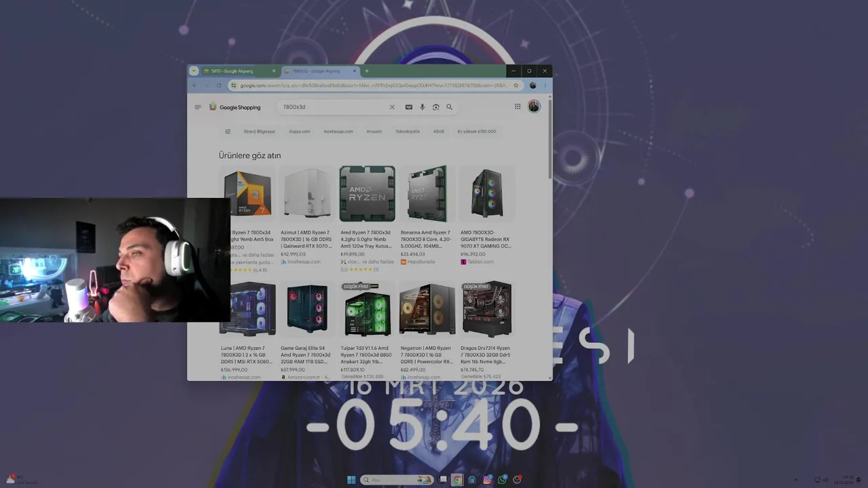
Task: Open Chrome profile avatar in toolbar
Action: [x=532, y=85]
